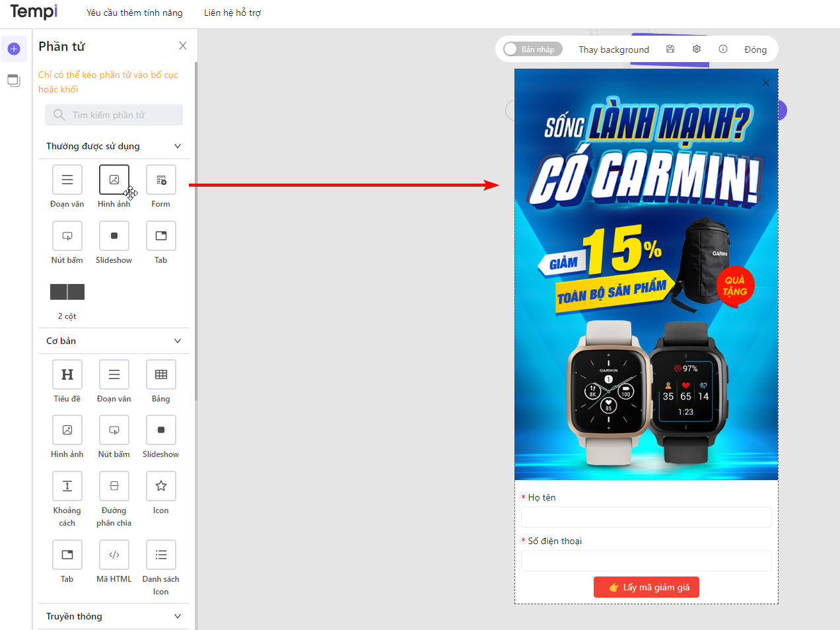Open Yêu cầu thêm tính năng link

tap(135, 13)
